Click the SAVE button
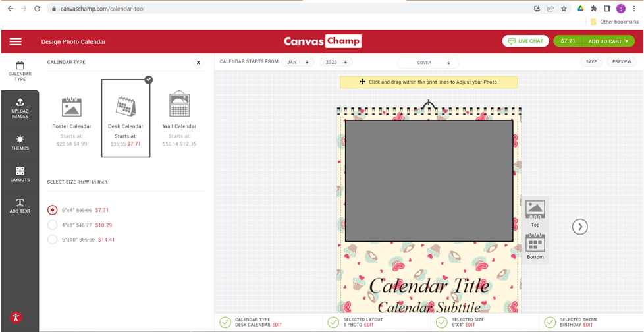Screen dimensions: 644x332 pos(591,62)
